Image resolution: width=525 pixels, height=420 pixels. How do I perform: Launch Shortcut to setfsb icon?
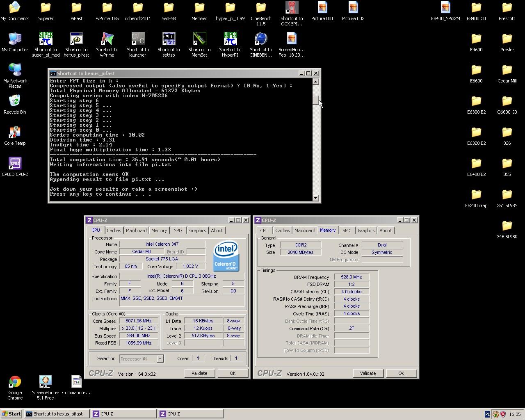pyautogui.click(x=169, y=45)
